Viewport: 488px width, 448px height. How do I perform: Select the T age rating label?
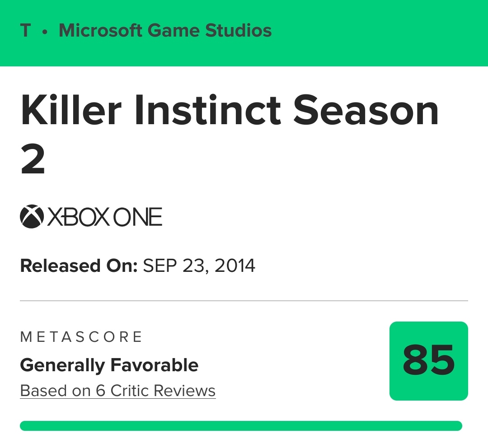26,31
